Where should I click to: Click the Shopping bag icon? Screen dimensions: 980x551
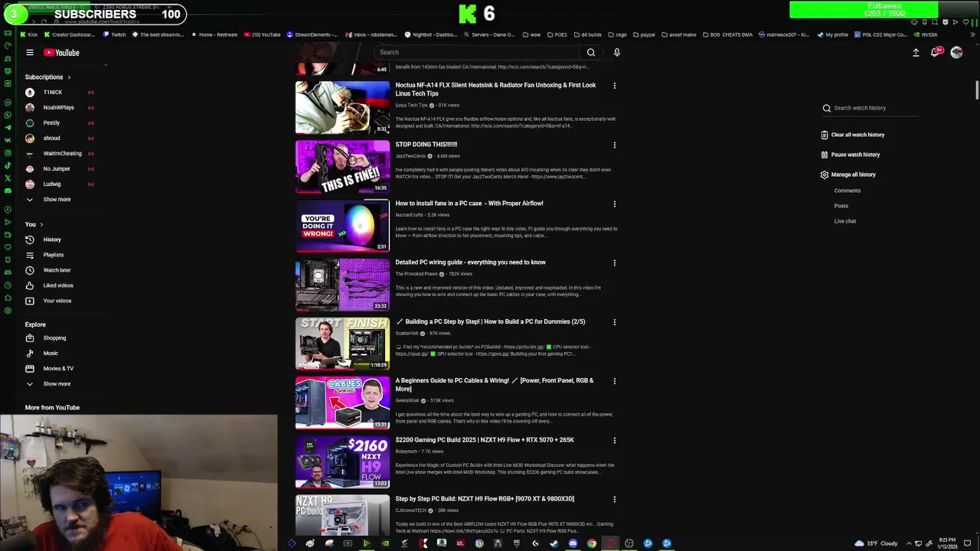coord(30,338)
